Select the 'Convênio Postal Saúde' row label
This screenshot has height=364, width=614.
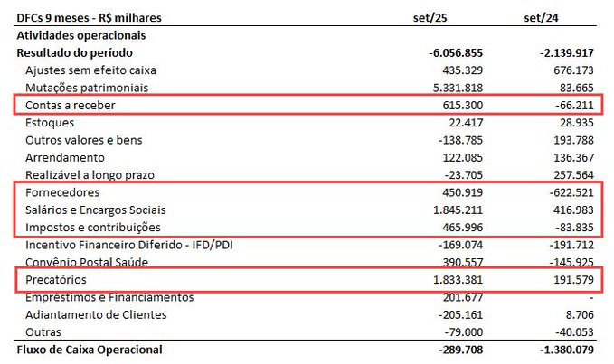(x=87, y=262)
